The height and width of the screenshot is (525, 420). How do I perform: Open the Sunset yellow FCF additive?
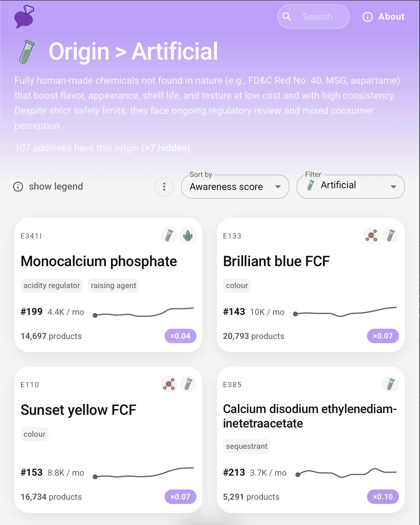coord(78,410)
